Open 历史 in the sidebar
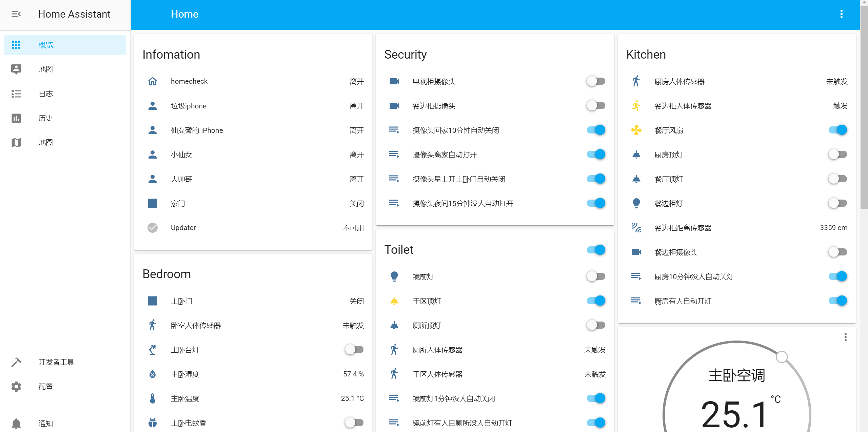 click(45, 118)
